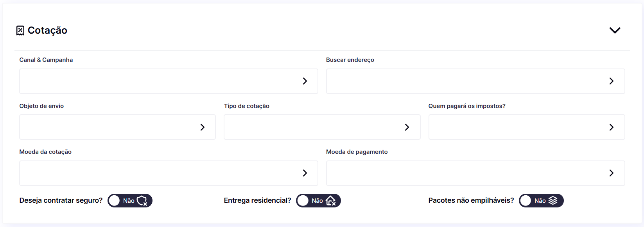
Task: Click the house icon on residential toggle
Action: pyautogui.click(x=331, y=201)
